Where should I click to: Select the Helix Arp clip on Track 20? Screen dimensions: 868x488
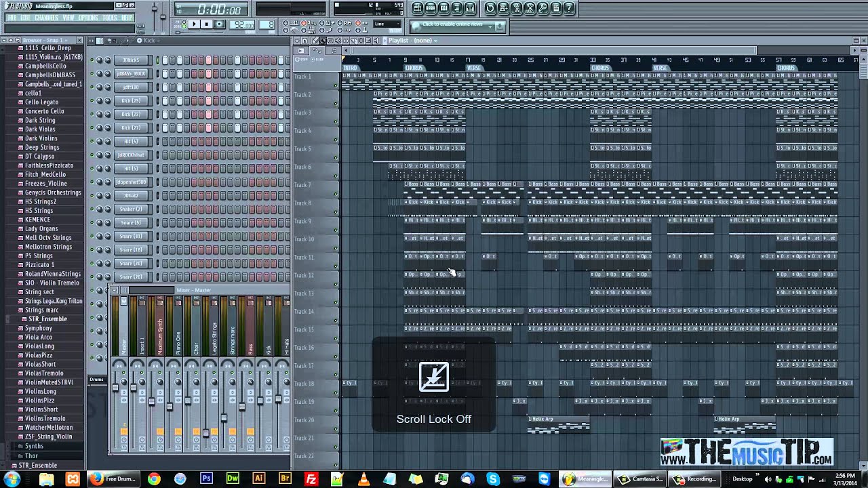point(559,424)
